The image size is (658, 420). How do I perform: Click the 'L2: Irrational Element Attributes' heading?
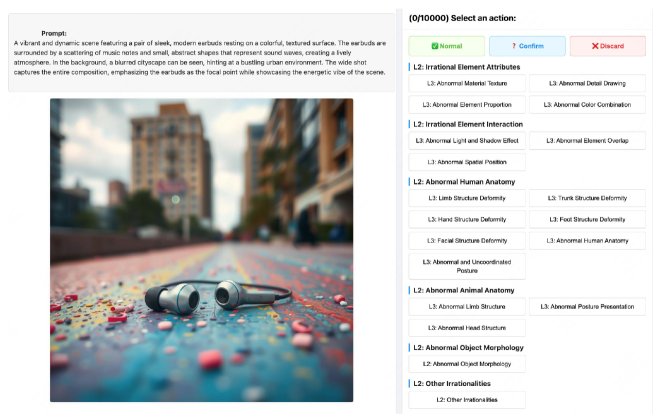tap(467, 67)
